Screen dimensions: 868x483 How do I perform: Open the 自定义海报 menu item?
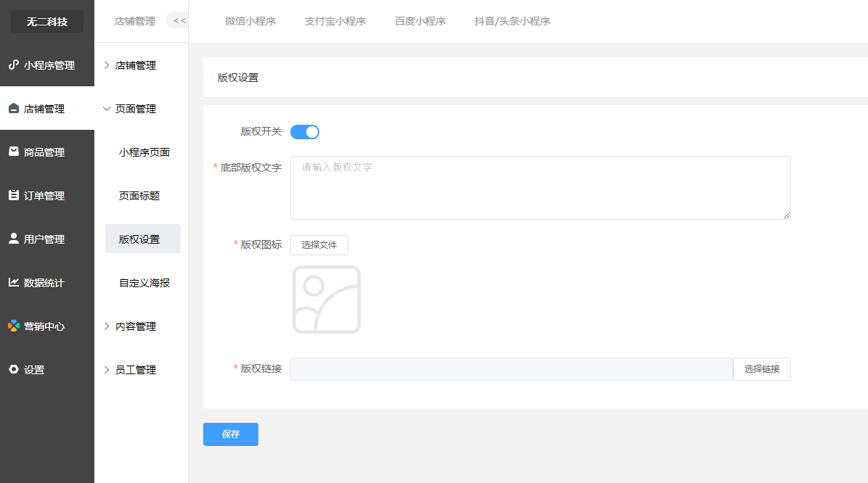(x=144, y=283)
